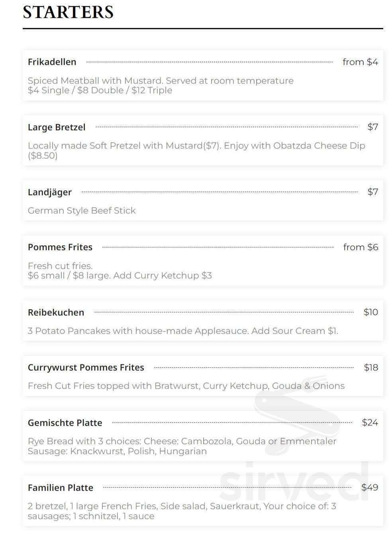Click the $10 Reibekuchen price
Screen dimensions: 392x535
tap(371, 312)
